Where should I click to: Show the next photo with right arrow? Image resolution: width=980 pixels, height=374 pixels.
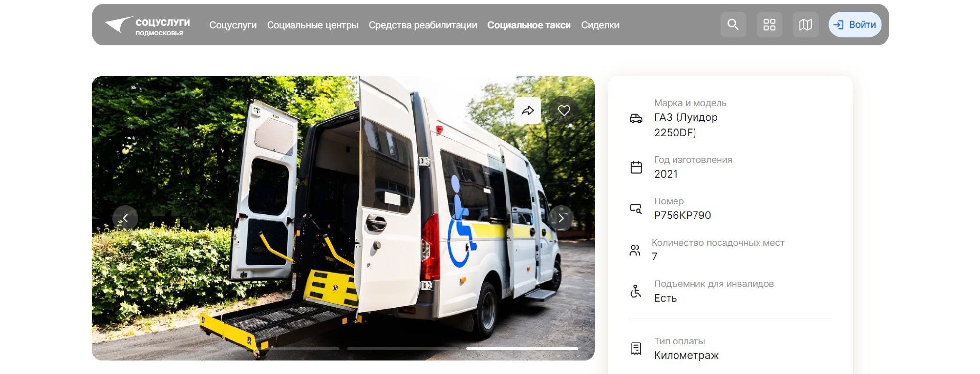tap(561, 218)
